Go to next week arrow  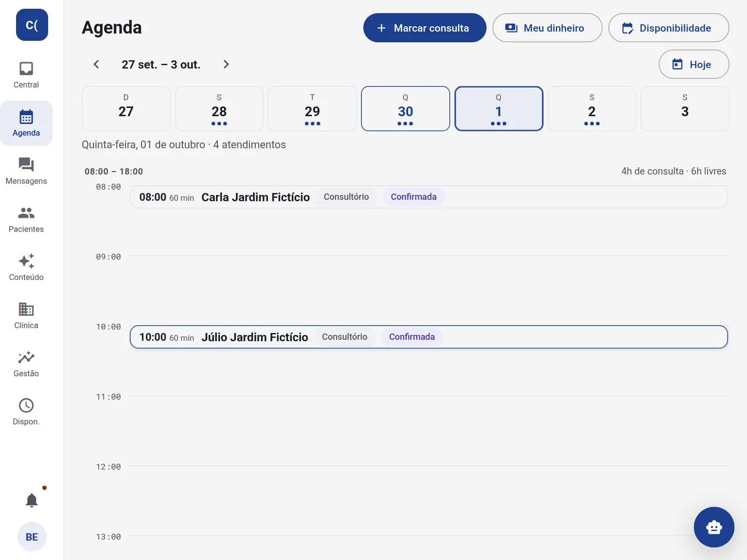226,64
